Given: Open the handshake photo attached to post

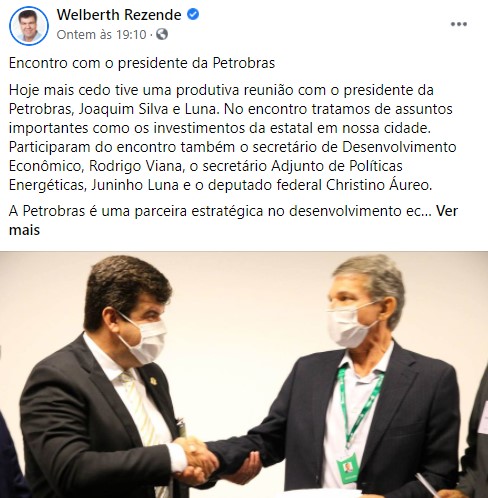Looking at the screenshot, I should 244,374.
